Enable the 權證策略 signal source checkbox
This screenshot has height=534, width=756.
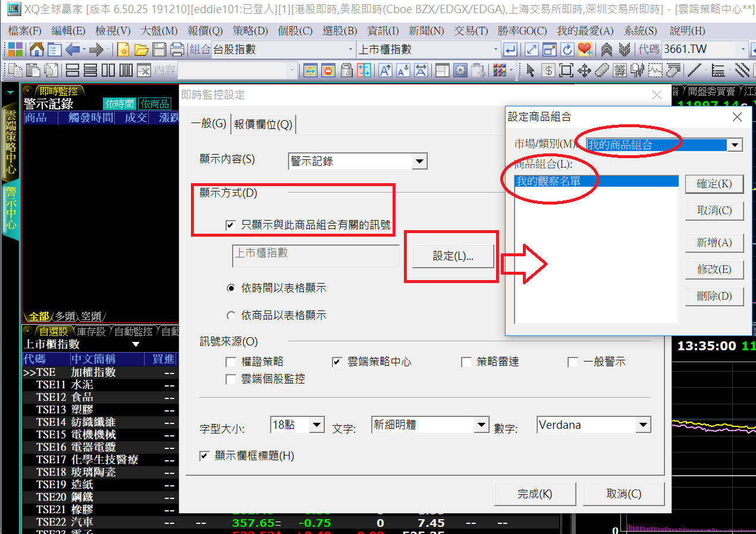pos(231,362)
